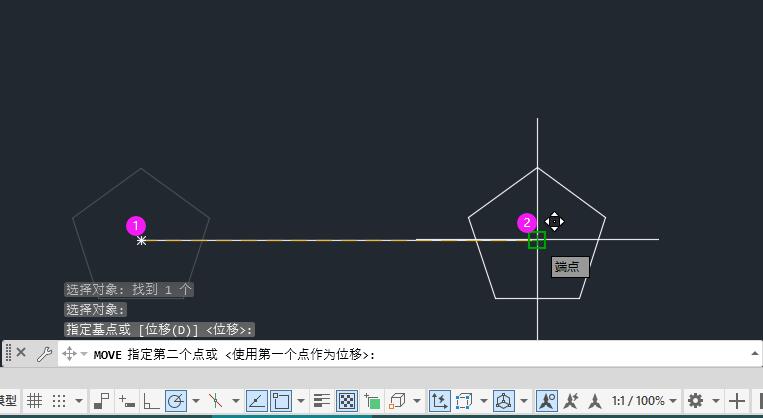The height and width of the screenshot is (418, 763).
Task: Toggle polar tracking icon
Action: pos(176,401)
